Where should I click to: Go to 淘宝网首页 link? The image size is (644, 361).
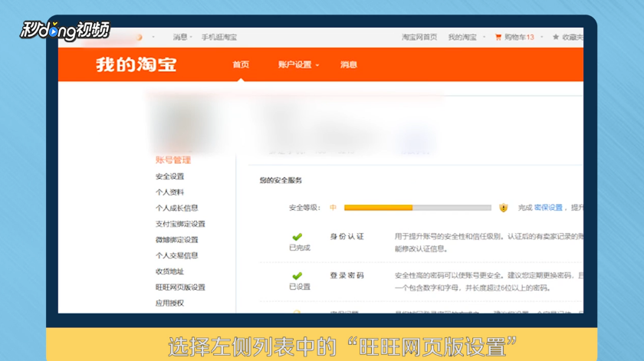(x=419, y=37)
